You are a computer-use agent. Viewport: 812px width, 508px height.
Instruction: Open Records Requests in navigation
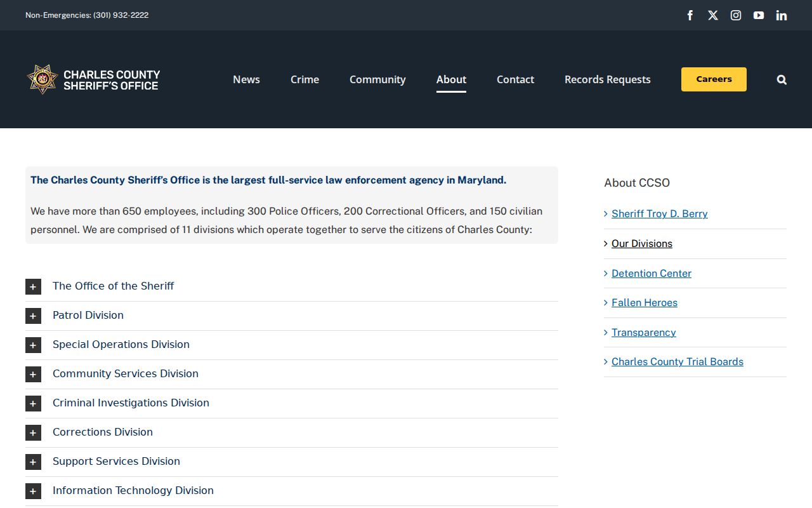coord(608,79)
